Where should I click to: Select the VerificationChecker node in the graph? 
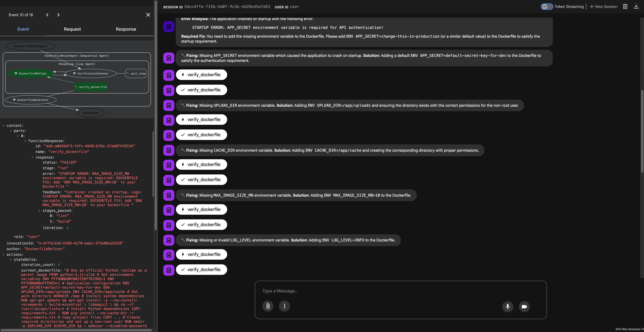pyautogui.click(x=91, y=73)
